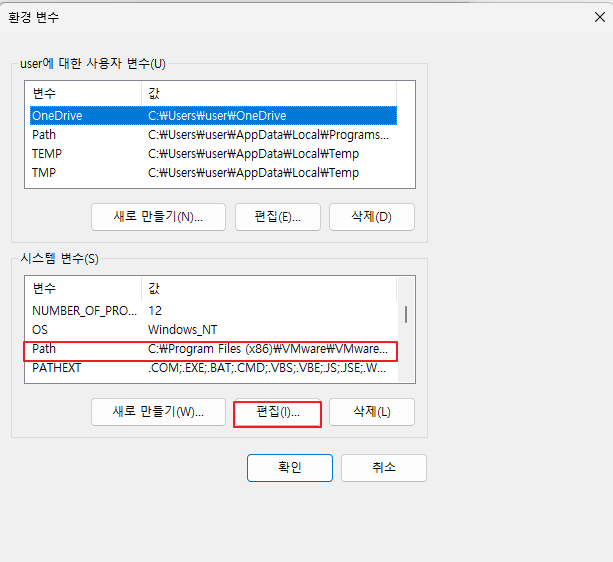The image size is (613, 562).
Task: Close the 환경 변수 dialog
Action: point(599,17)
